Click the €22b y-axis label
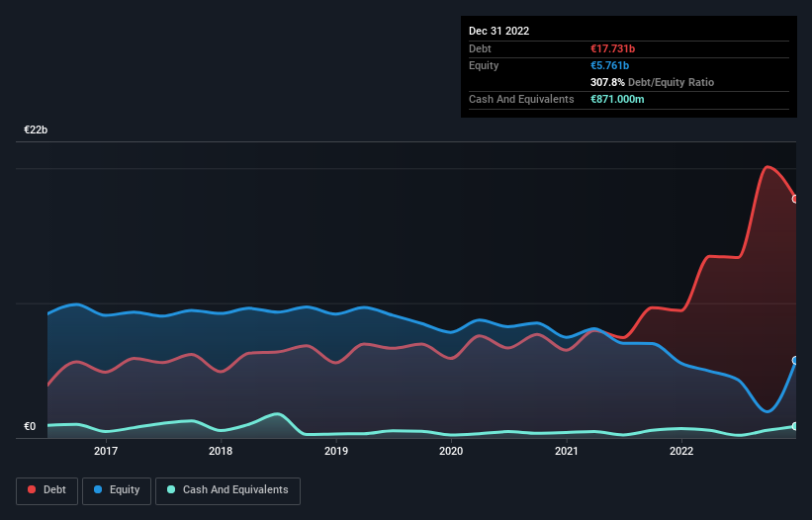 [36, 130]
